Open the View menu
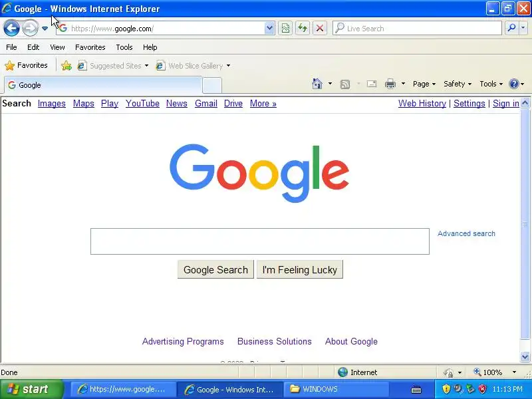 pos(57,47)
